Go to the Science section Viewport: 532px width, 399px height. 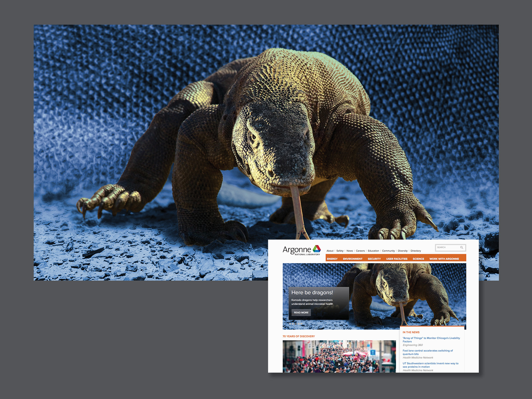point(418,259)
